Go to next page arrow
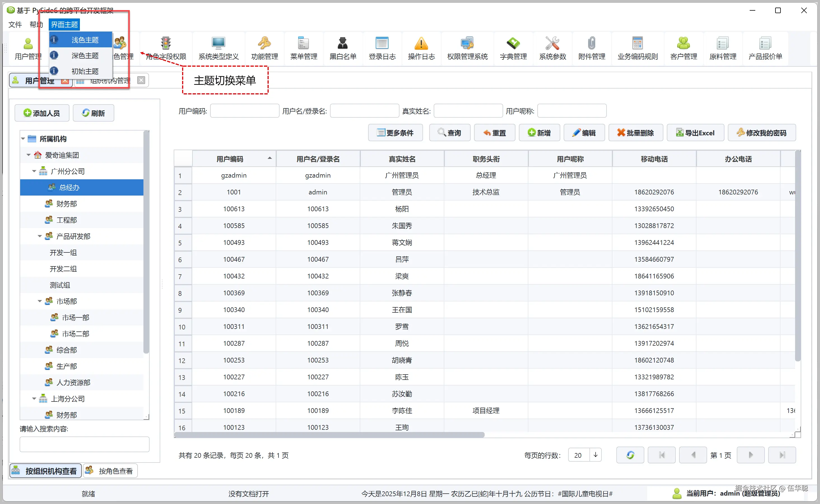820x504 pixels. coord(750,455)
